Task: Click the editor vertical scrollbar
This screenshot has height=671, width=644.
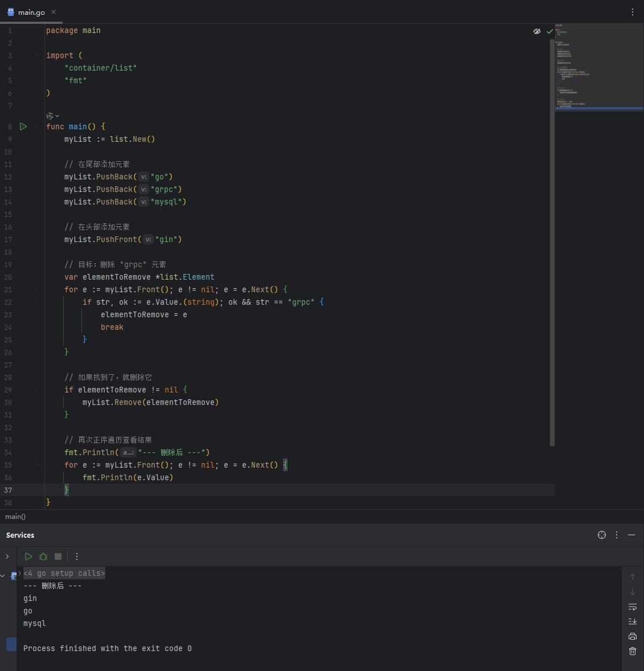Action: (x=552, y=243)
